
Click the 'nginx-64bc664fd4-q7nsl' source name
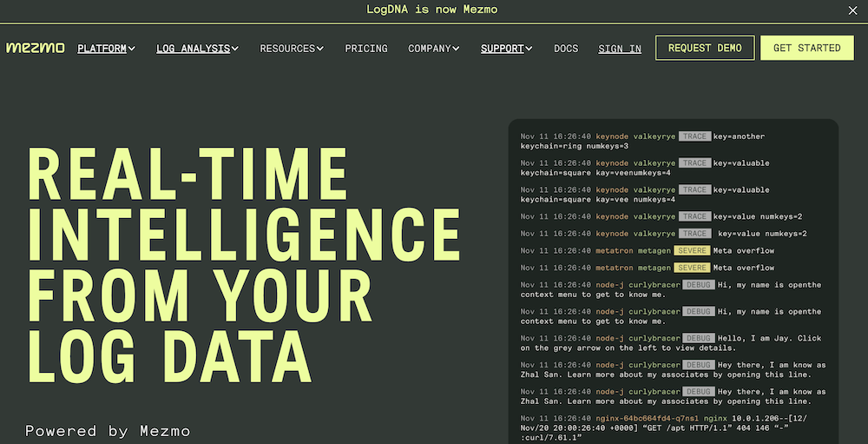click(x=648, y=418)
